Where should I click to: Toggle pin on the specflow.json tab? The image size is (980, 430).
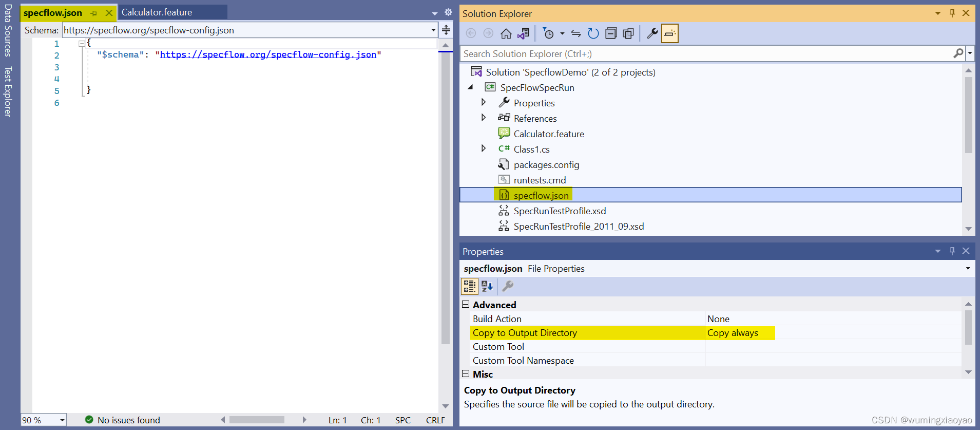pos(93,13)
